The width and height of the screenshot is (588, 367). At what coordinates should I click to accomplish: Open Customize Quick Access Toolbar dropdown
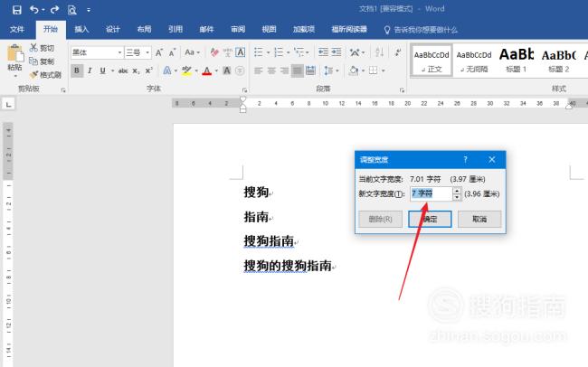(89, 10)
